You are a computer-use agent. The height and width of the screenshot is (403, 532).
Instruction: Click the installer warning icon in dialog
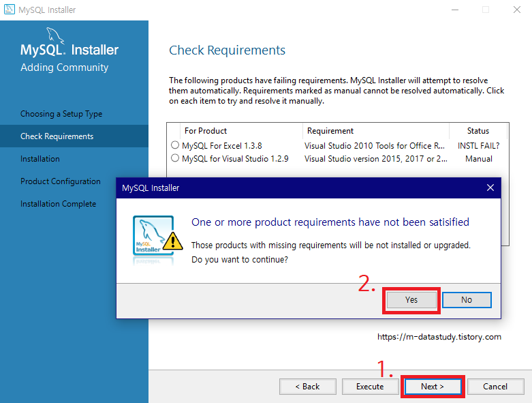click(x=158, y=240)
